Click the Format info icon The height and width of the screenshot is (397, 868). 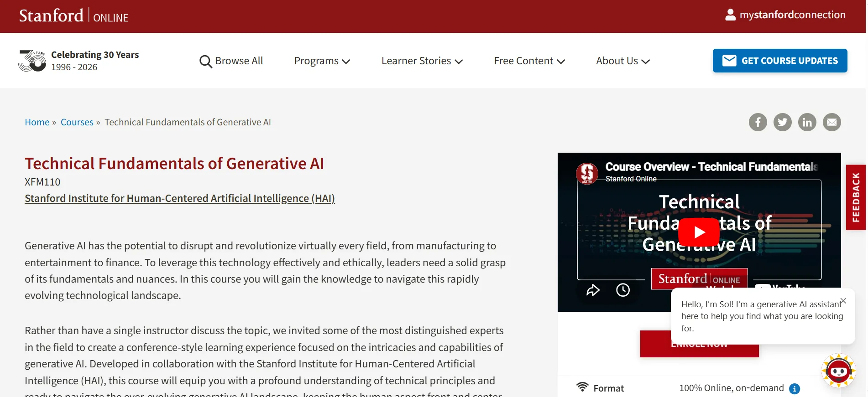pyautogui.click(x=795, y=389)
